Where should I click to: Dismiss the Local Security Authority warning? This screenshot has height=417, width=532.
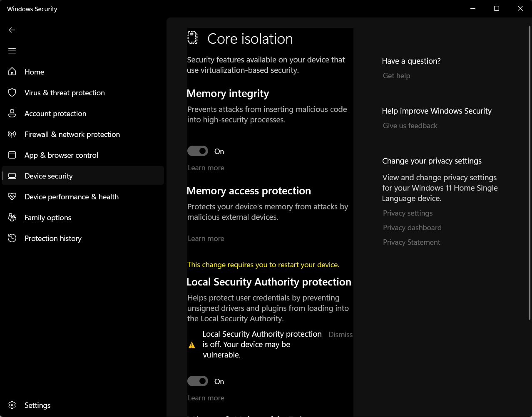coord(341,335)
